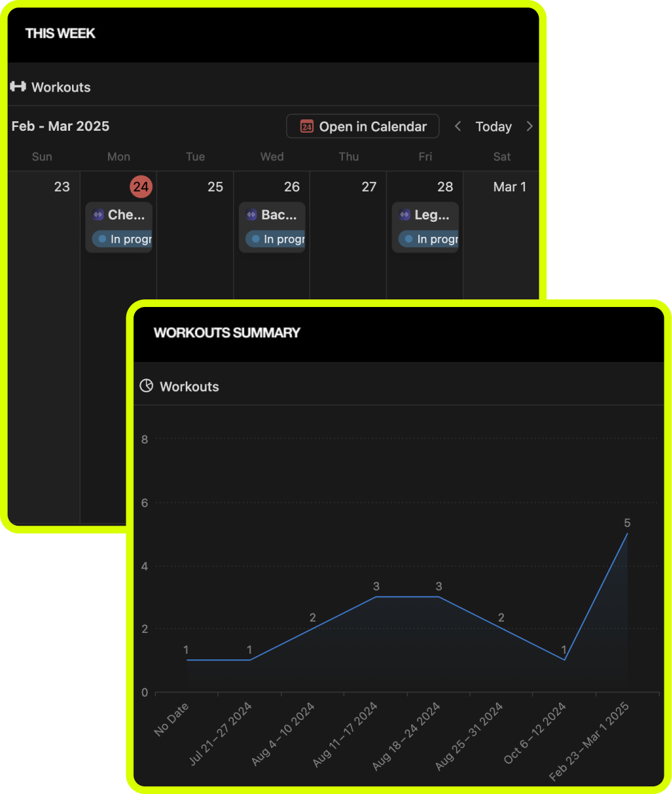
Task: Go to previous week with left chevron
Action: tap(459, 126)
